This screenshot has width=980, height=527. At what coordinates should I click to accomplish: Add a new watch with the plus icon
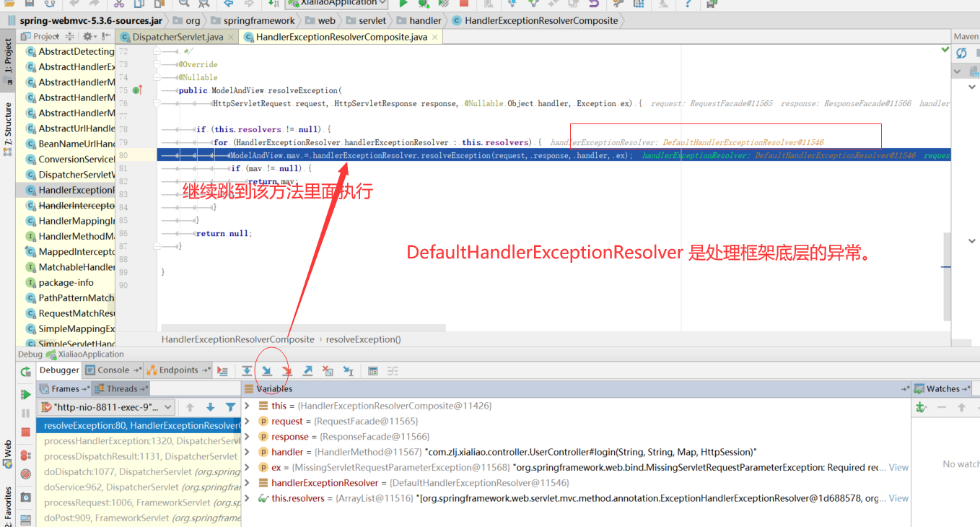click(x=921, y=408)
